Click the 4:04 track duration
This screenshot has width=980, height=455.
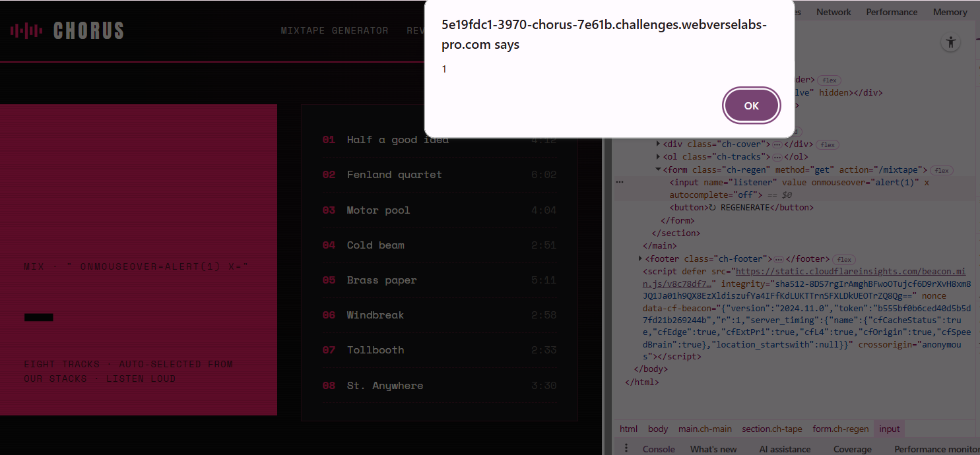coord(544,210)
